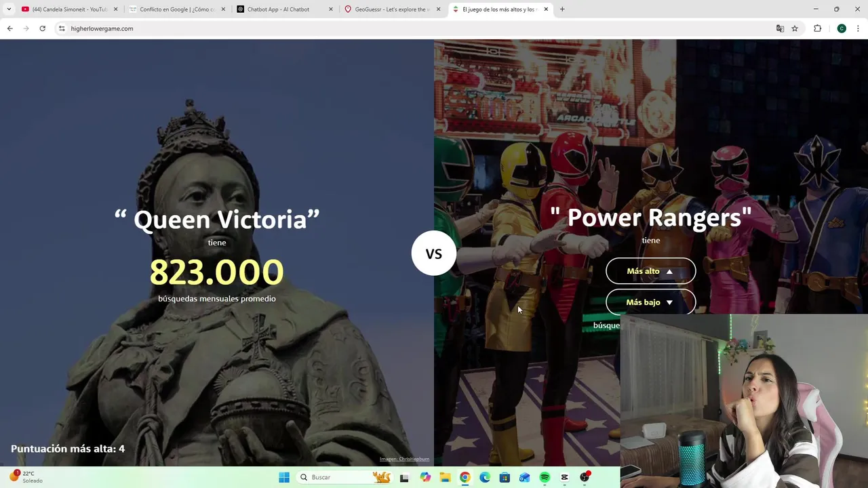The image size is (868, 488).
Task: Click 'búsquedas mensuales promedio' under Queen Victoria
Action: 217,298
